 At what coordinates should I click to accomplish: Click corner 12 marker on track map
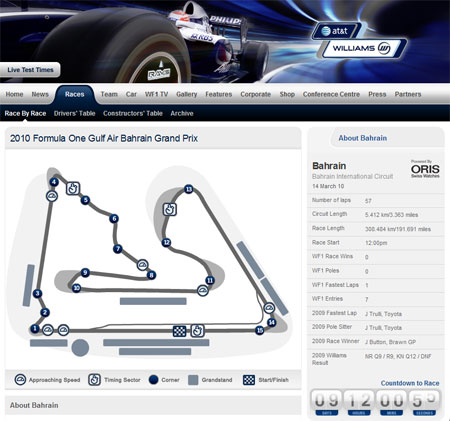click(166, 242)
